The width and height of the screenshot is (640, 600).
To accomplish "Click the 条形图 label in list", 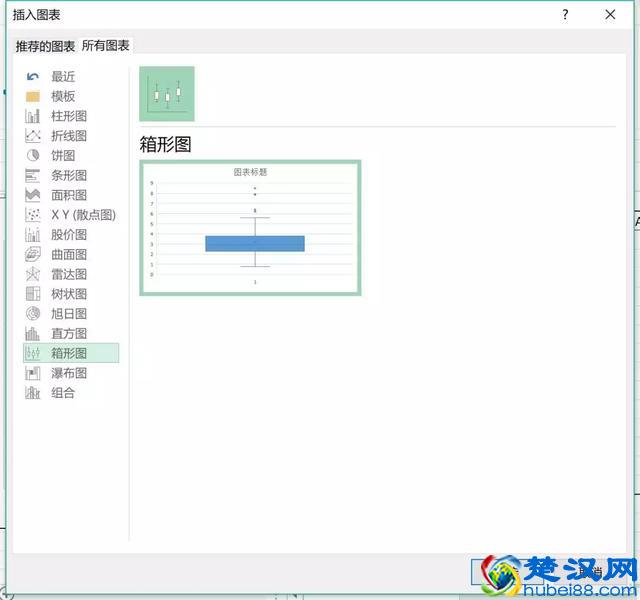I will tap(69, 176).
